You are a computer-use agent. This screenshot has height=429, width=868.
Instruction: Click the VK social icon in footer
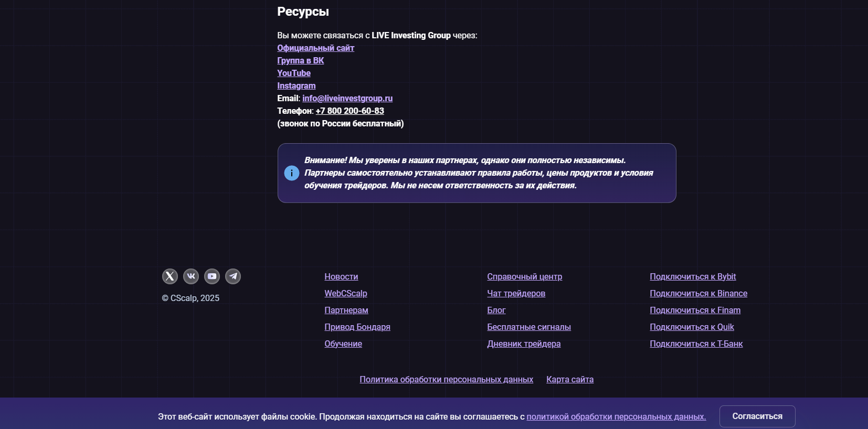pos(191,276)
